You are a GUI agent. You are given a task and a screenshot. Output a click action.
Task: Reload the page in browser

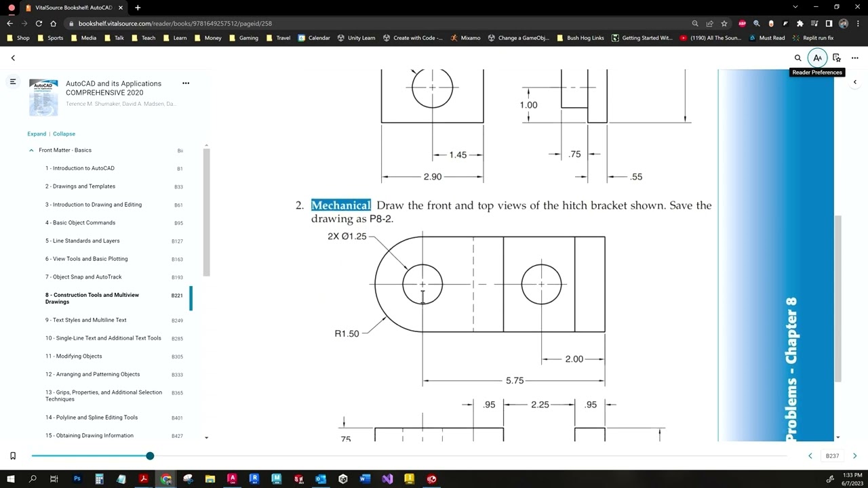pyautogui.click(x=39, y=23)
